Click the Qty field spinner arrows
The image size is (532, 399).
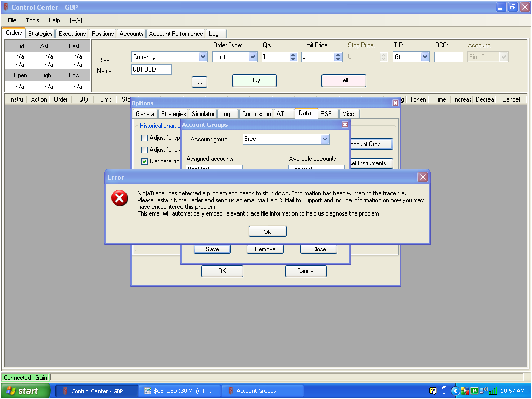pos(293,57)
